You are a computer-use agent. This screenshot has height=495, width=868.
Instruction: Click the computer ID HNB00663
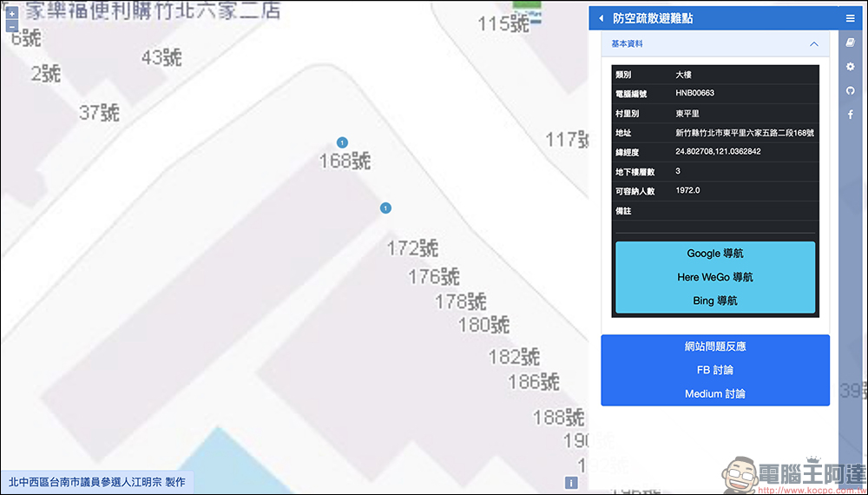[694, 93]
